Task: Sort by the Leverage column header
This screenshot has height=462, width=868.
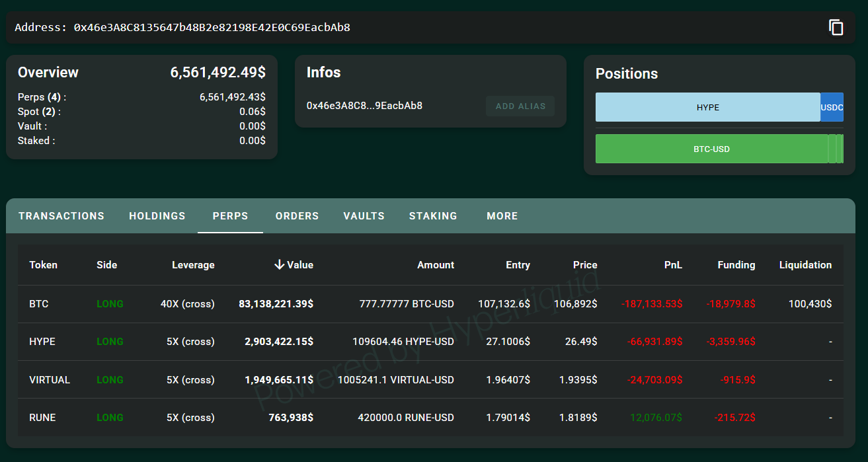Action: click(x=193, y=265)
